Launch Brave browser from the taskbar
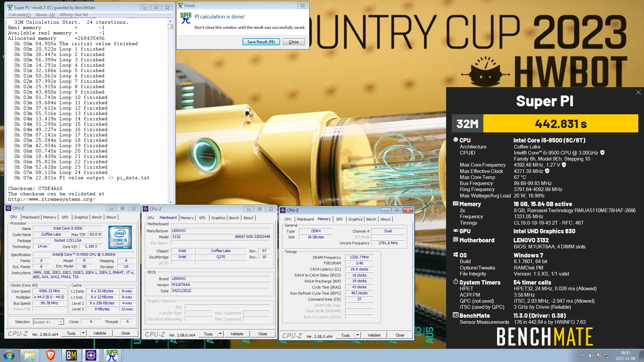644x362 pixels. 51,355
